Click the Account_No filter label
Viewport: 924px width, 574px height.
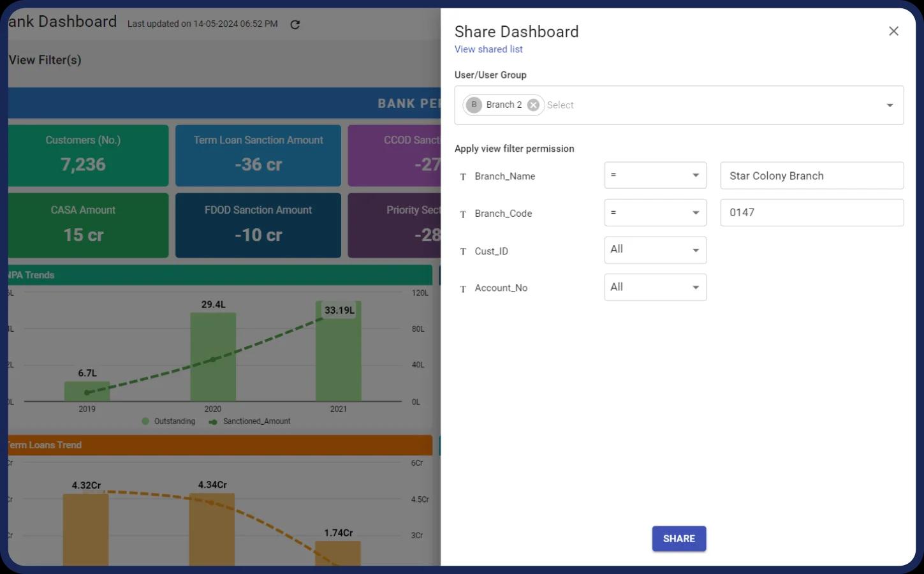coord(501,288)
